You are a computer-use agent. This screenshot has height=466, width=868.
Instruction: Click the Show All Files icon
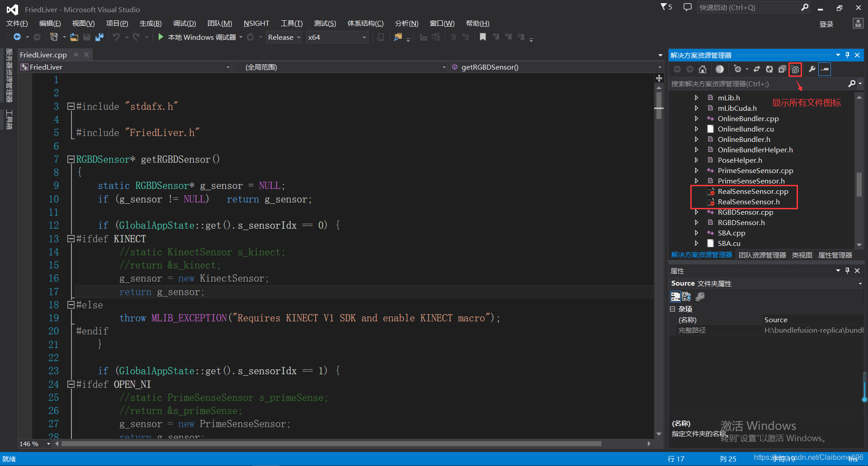tap(795, 70)
